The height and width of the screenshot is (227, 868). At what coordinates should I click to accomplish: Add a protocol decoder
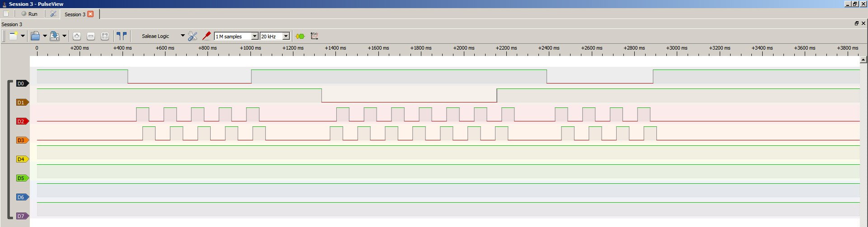(300, 36)
